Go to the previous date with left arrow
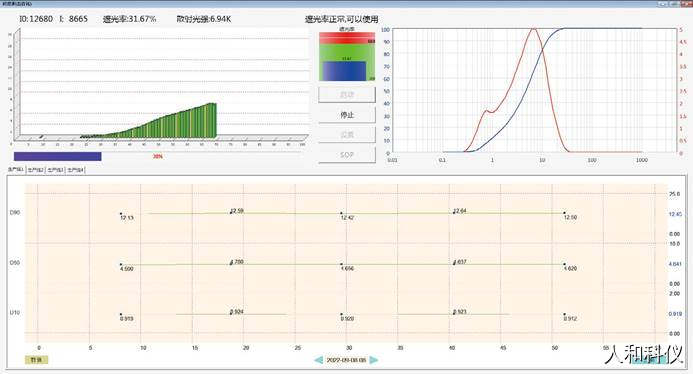The image size is (693, 374). [x=318, y=360]
